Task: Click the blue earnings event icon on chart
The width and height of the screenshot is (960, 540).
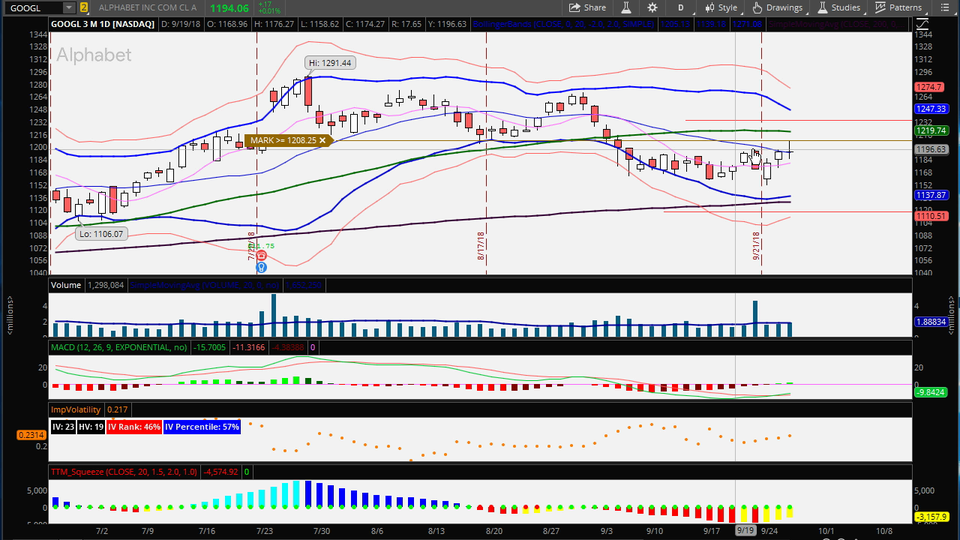Action: coord(261,267)
